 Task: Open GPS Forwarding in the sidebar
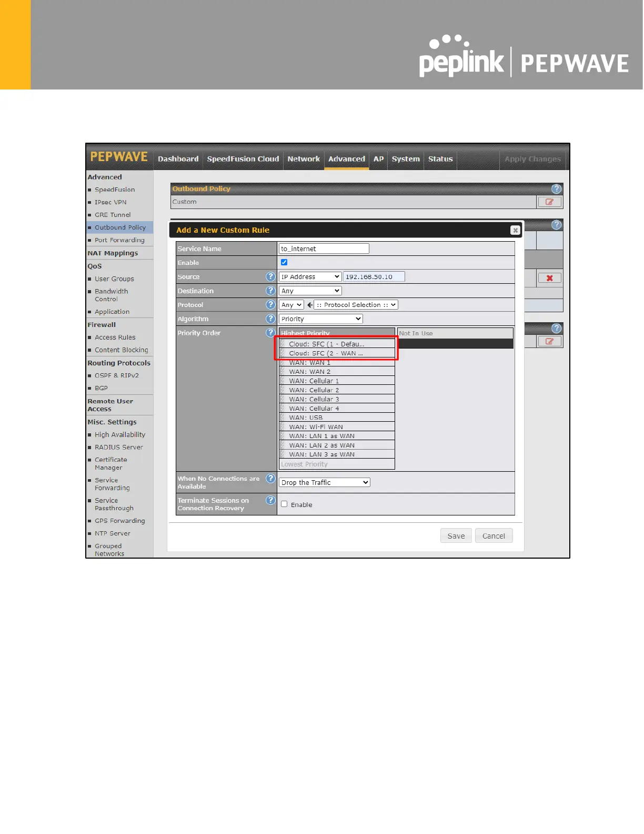[119, 521]
